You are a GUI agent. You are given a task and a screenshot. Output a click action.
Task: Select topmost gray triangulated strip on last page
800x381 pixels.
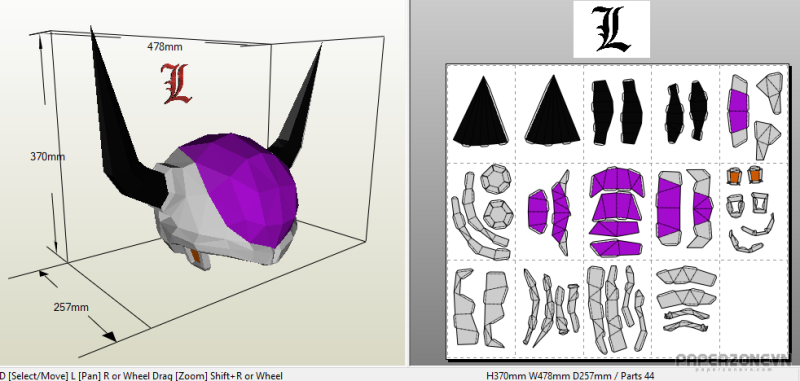[x=686, y=276]
